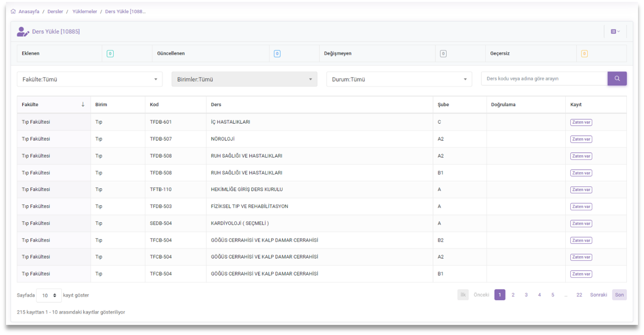
Task: Change the records-per-page selector
Action: tap(49, 295)
